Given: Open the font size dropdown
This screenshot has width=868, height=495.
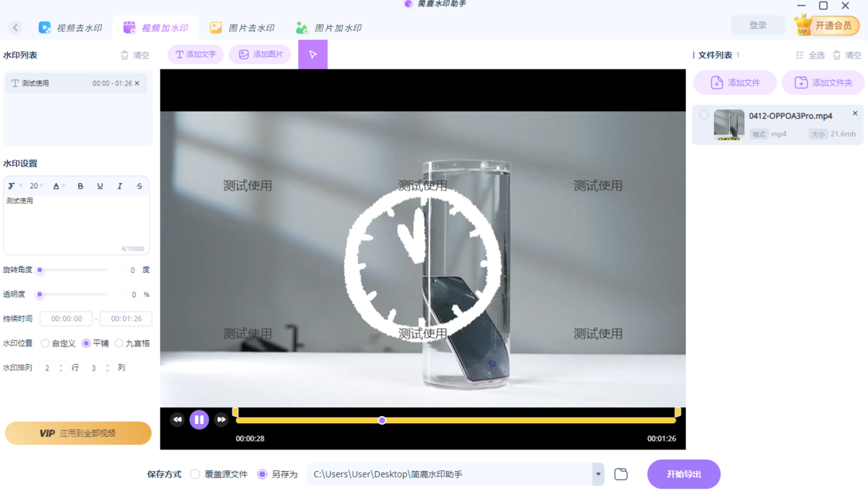Looking at the screenshot, I should [36, 186].
